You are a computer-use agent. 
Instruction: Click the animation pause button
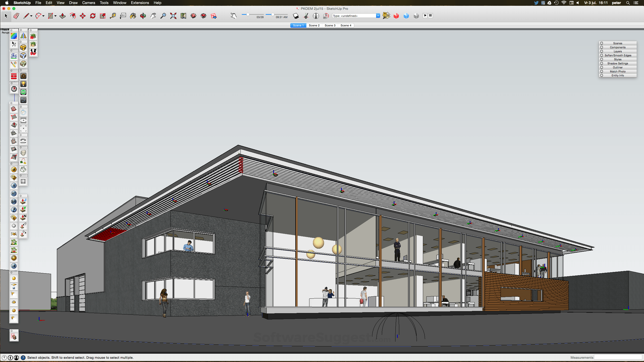tap(430, 16)
